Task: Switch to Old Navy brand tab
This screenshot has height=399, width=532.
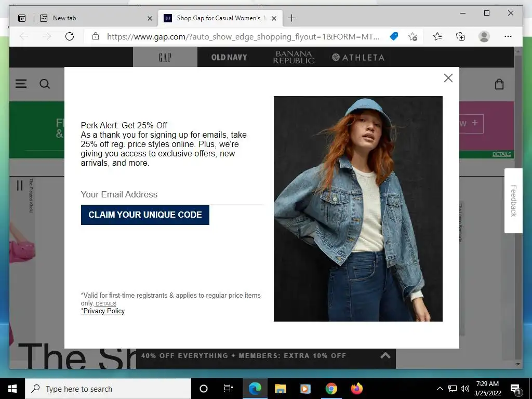Action: pos(229,57)
